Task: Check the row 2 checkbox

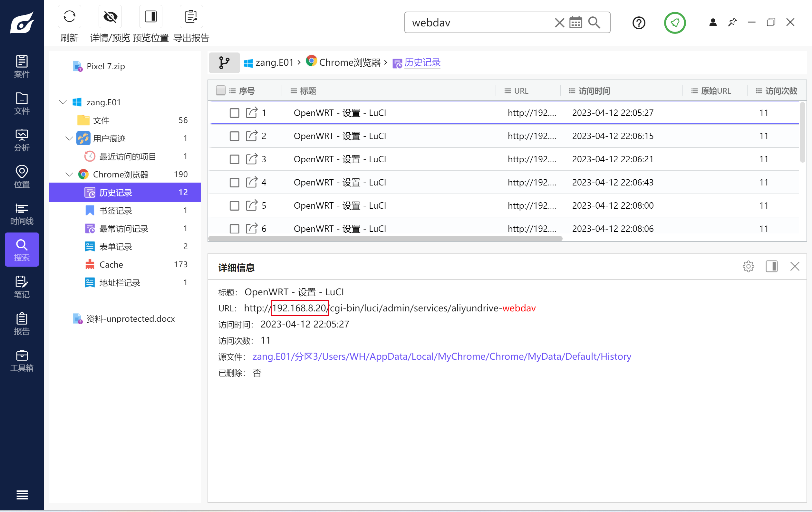Action: [x=234, y=136]
